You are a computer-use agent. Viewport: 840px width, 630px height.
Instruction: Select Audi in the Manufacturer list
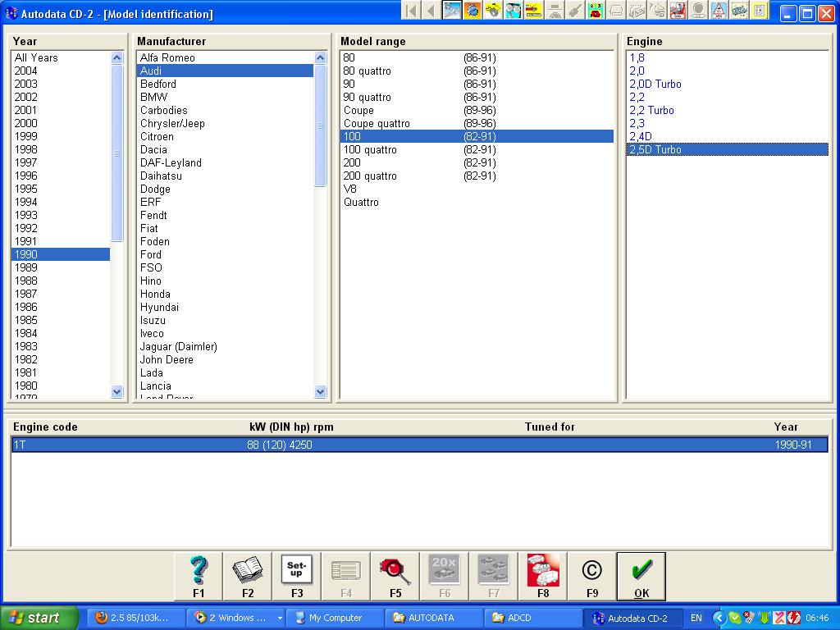coord(226,71)
